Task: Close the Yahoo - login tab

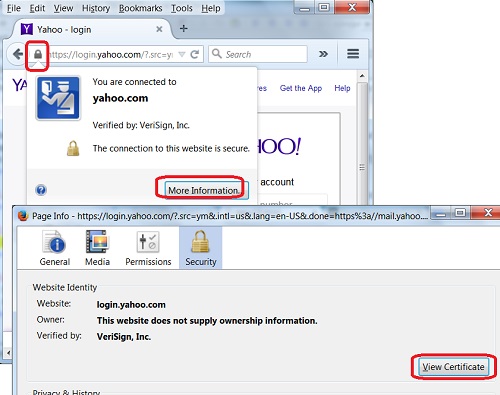Action: pyautogui.click(x=159, y=29)
